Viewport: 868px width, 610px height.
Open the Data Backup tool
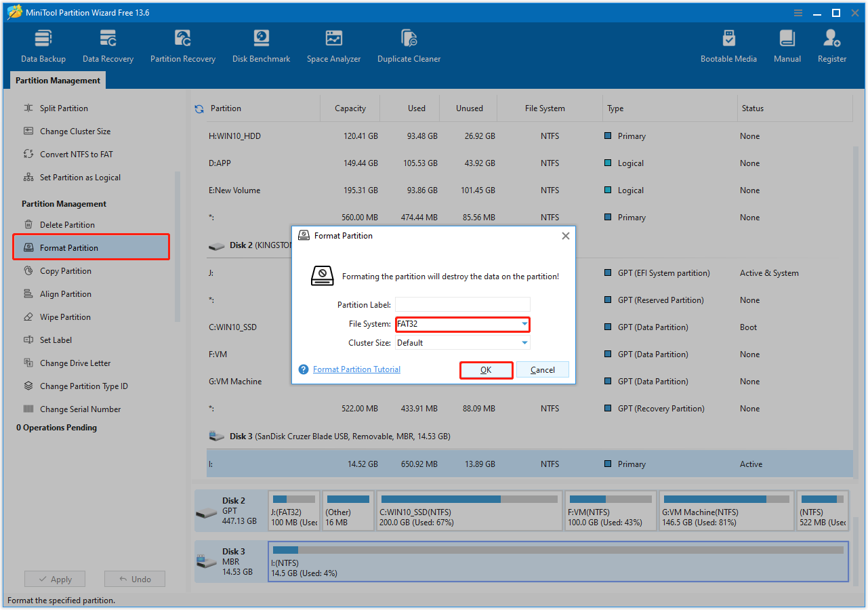pyautogui.click(x=43, y=46)
